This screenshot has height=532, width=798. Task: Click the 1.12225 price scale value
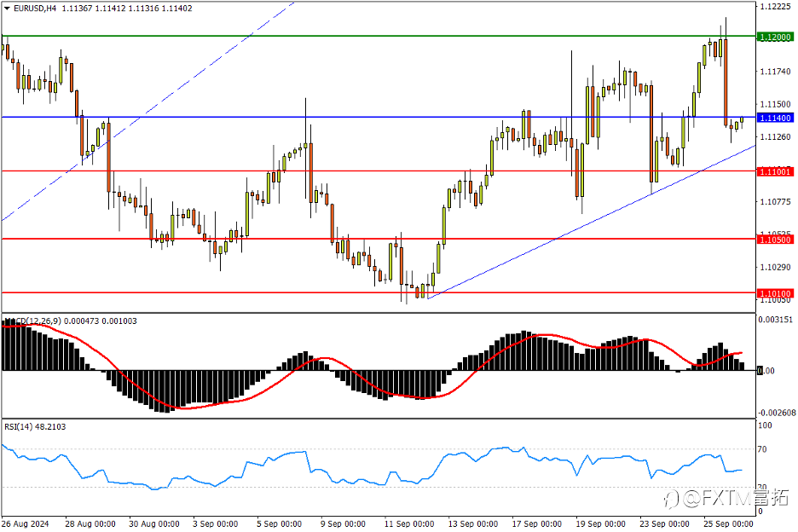click(x=775, y=7)
